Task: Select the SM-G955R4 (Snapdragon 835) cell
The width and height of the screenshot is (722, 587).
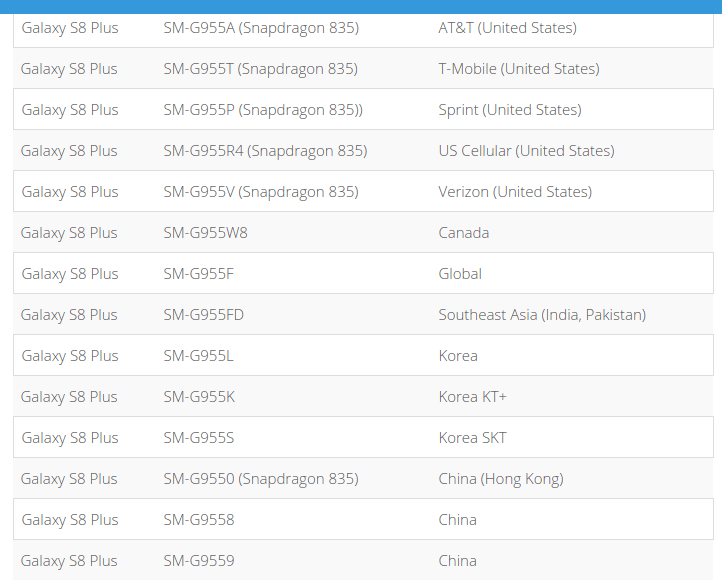Action: (265, 151)
